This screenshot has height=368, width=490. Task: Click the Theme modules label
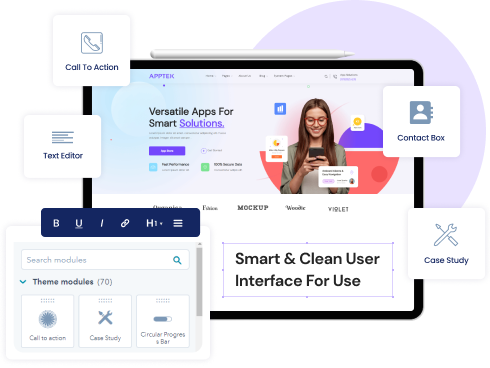pos(63,282)
